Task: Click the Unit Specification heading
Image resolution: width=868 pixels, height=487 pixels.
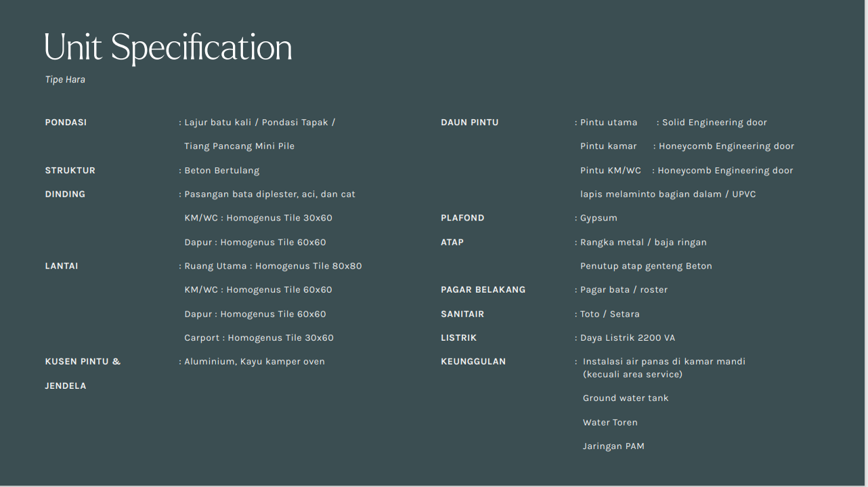Action: coord(168,48)
